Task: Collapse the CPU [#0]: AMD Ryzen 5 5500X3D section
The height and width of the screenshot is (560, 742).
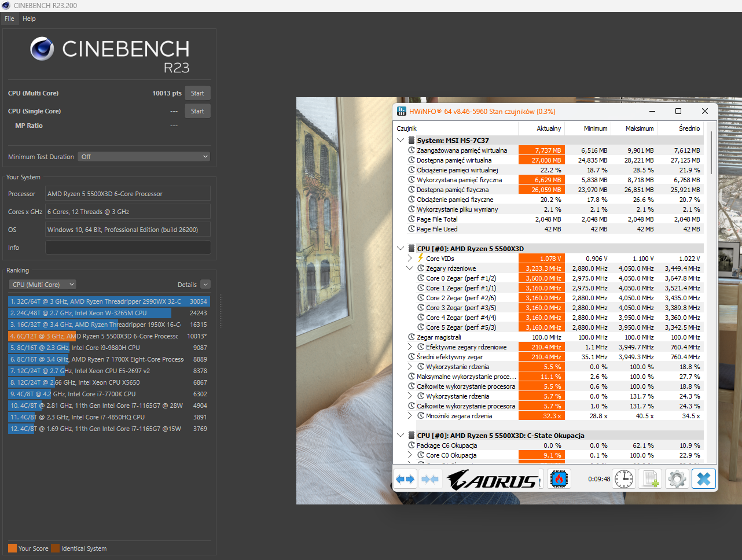Action: click(401, 248)
